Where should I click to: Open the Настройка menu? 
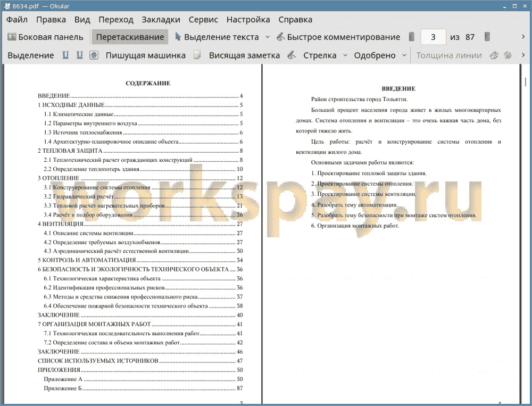pos(248,20)
